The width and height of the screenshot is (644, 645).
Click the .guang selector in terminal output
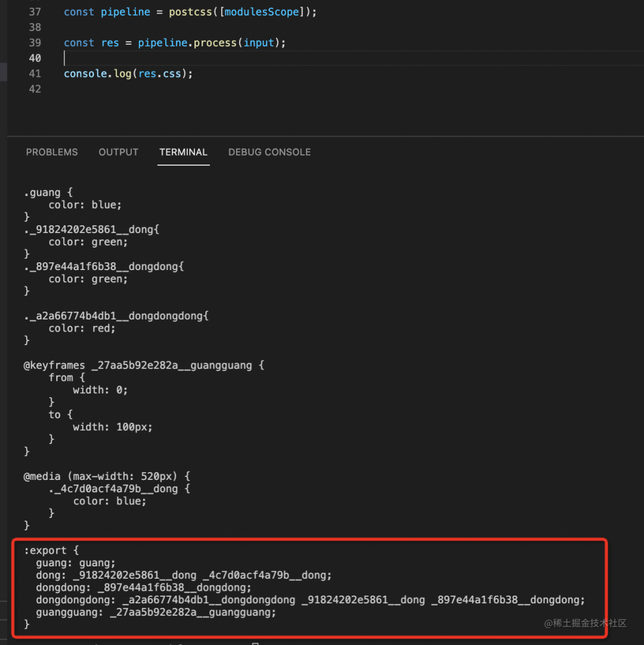click(42, 193)
